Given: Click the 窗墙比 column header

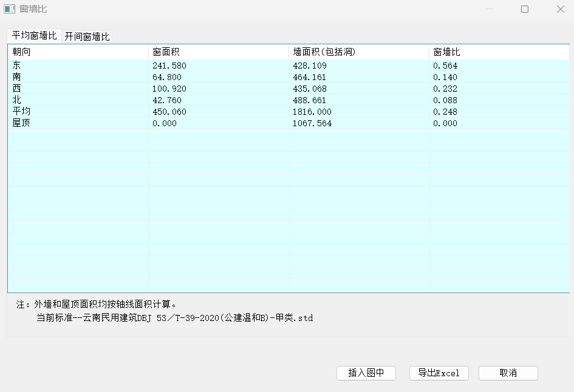Looking at the screenshot, I should pyautogui.click(x=498, y=52).
